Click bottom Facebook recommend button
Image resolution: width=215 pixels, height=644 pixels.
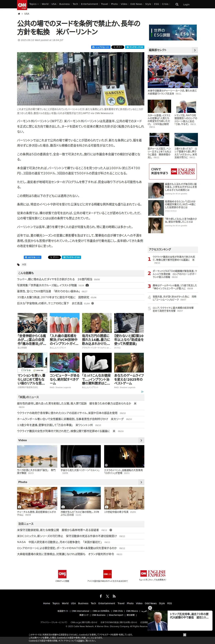(32, 257)
